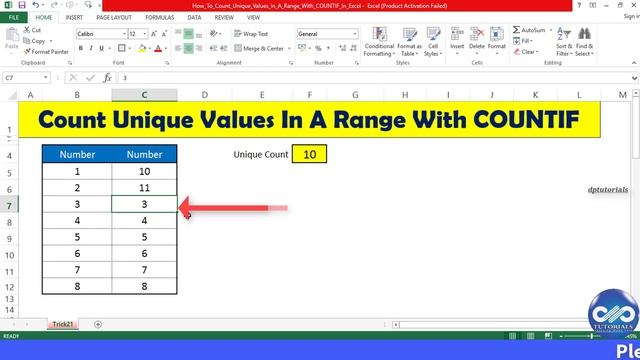Image resolution: width=640 pixels, height=360 pixels.
Task: Switch to the PAGE LAYOUT tab
Action: (114, 18)
